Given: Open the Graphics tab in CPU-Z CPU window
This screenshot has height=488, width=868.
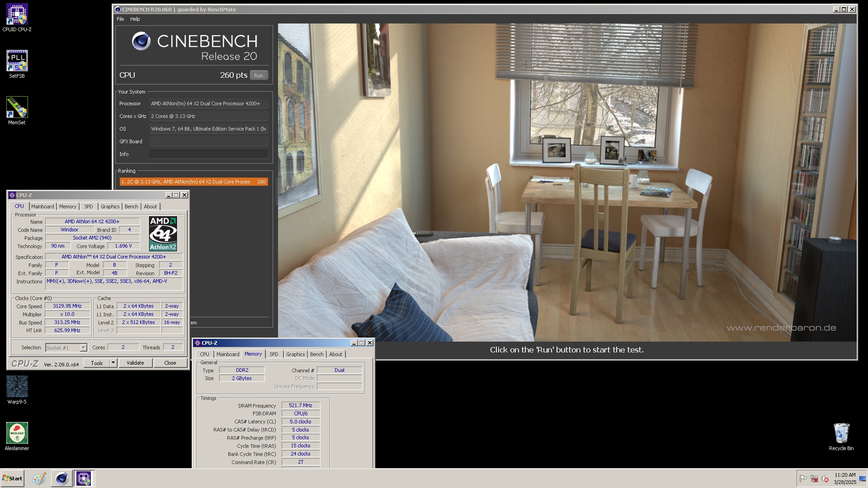Looking at the screenshot, I should click(x=110, y=206).
